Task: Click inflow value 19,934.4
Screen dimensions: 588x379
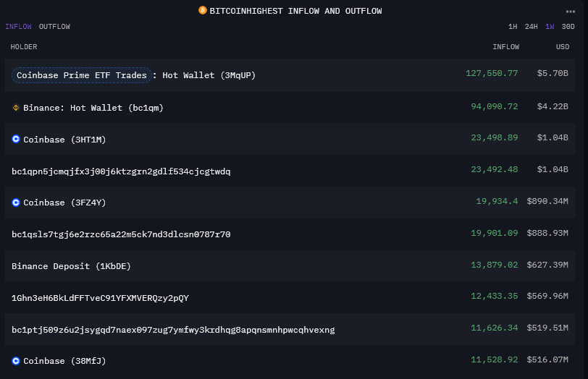Action: click(497, 202)
